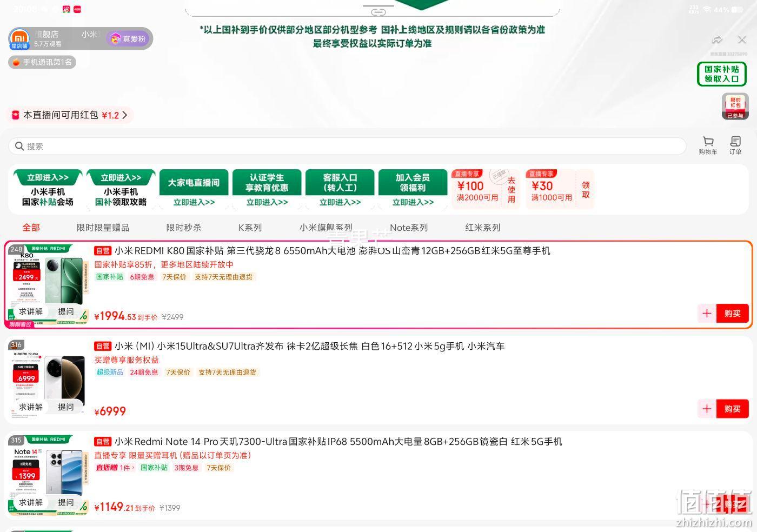
Task: Open Redmi Note 14 Pro thumbnail
Action: click(48, 475)
